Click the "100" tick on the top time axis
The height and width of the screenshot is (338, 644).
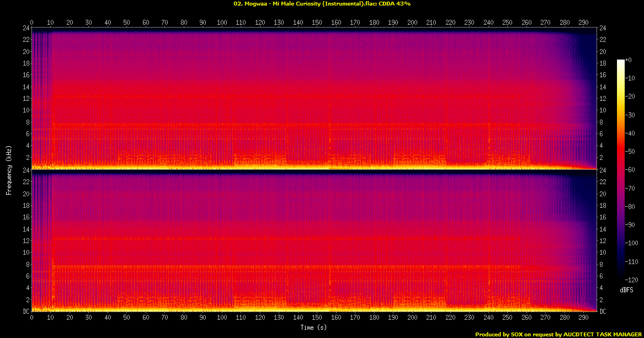[222, 23]
